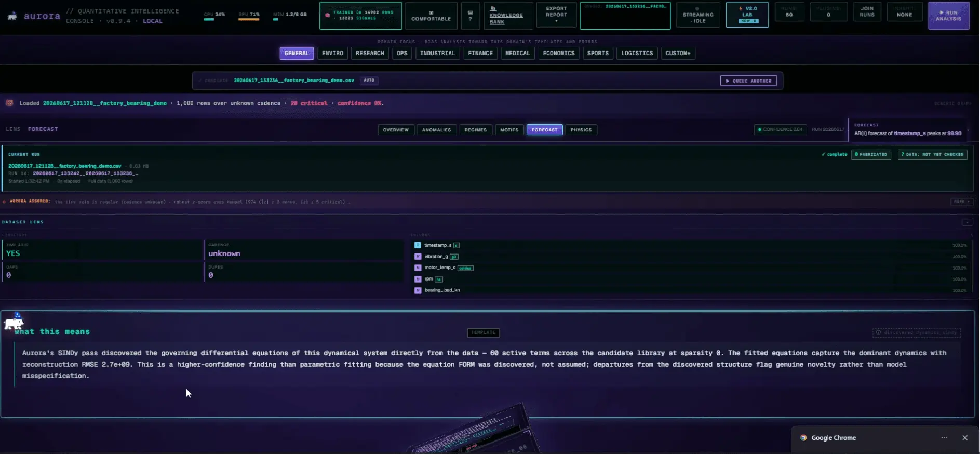This screenshot has height=454, width=980.
Task: Switch to the Physics lens
Action: pos(581,130)
